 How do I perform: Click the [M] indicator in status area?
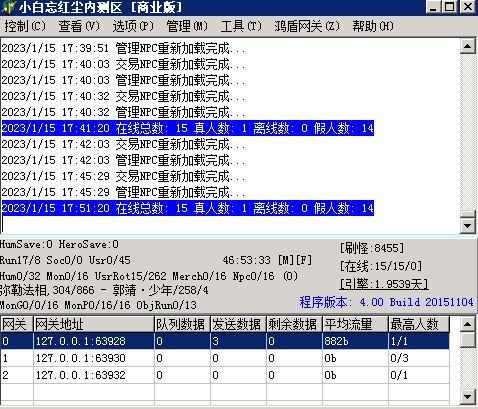(286, 260)
